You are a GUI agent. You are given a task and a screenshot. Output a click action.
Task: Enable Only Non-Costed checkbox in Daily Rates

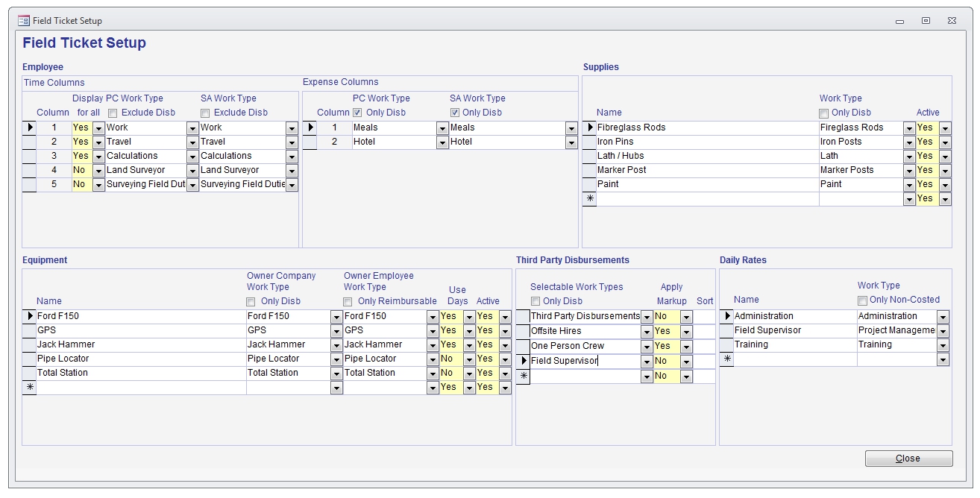pyautogui.click(x=863, y=300)
